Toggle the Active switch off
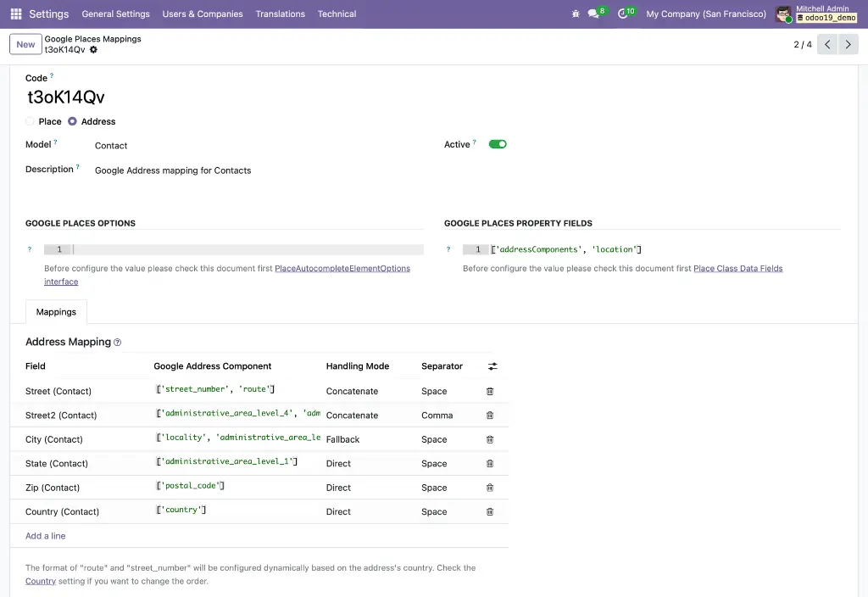 [x=498, y=144]
